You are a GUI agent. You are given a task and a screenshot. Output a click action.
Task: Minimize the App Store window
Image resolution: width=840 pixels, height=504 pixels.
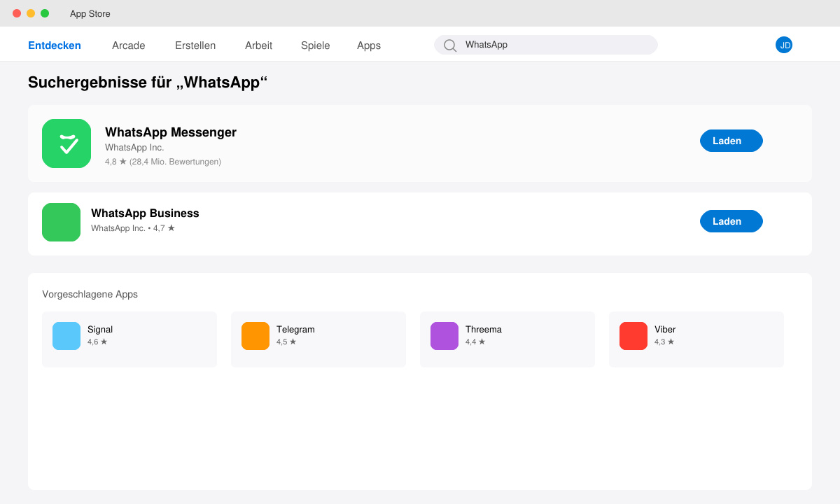[31, 13]
